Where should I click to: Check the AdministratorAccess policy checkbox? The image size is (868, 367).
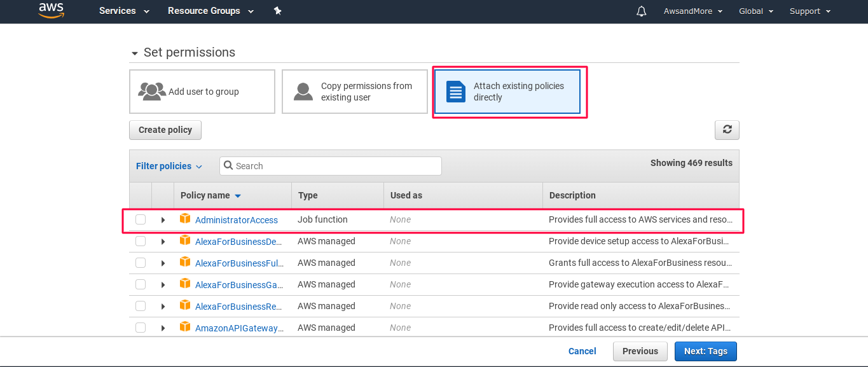[141, 219]
